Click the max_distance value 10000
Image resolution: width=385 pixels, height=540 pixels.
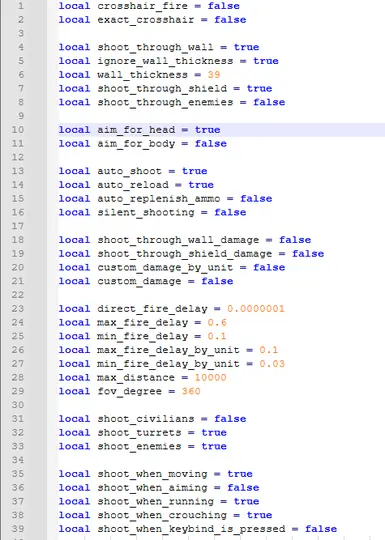210,377
